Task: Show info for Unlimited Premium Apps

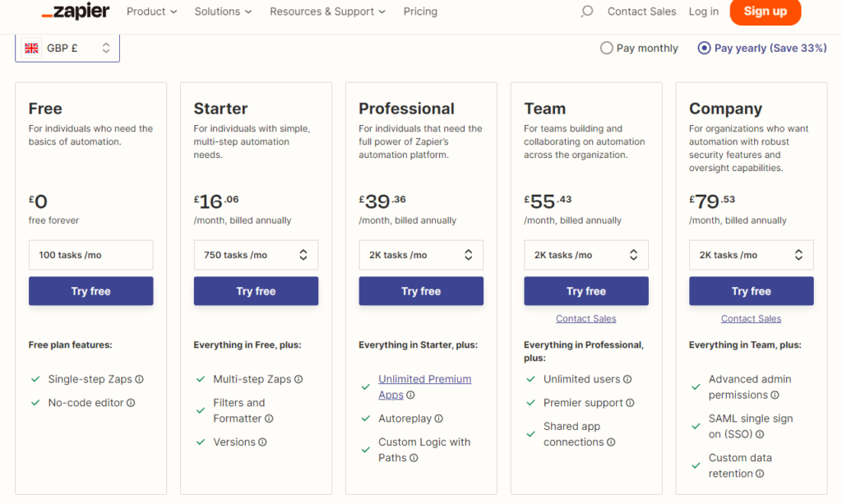Action: pyautogui.click(x=410, y=395)
